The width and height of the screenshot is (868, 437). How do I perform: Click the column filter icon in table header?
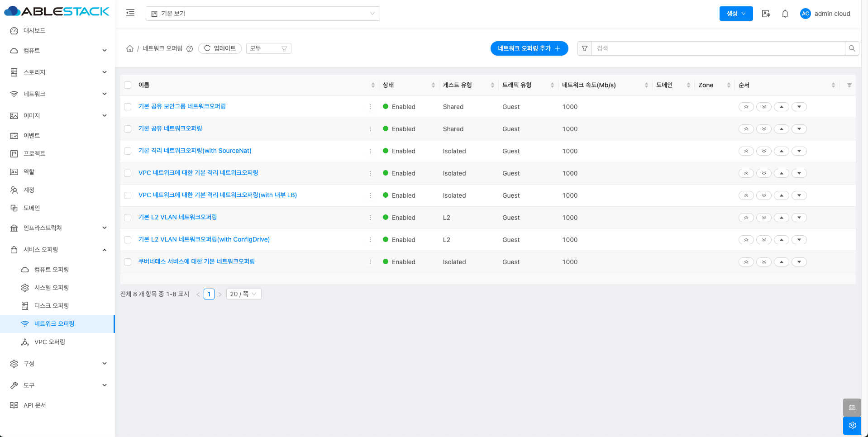coord(849,85)
